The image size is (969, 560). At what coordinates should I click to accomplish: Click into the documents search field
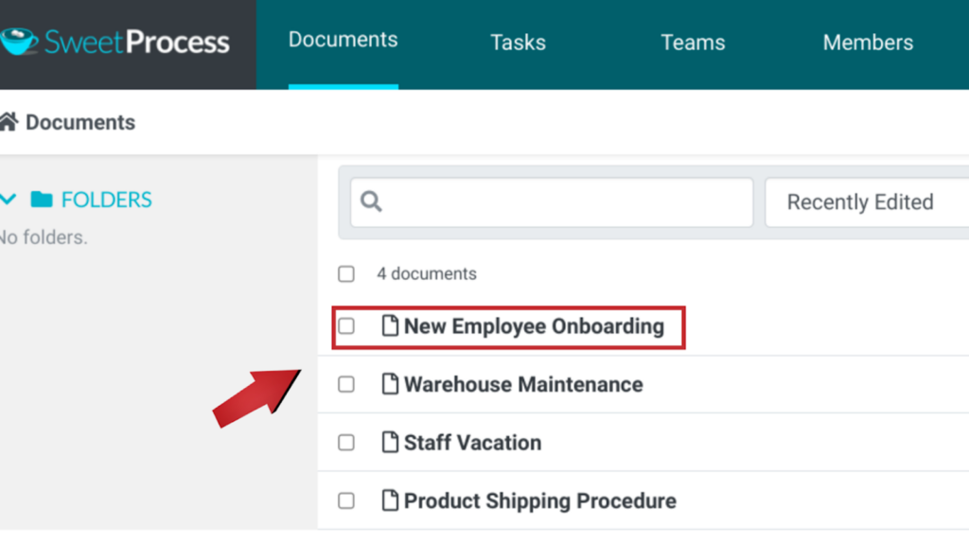pyautogui.click(x=552, y=202)
